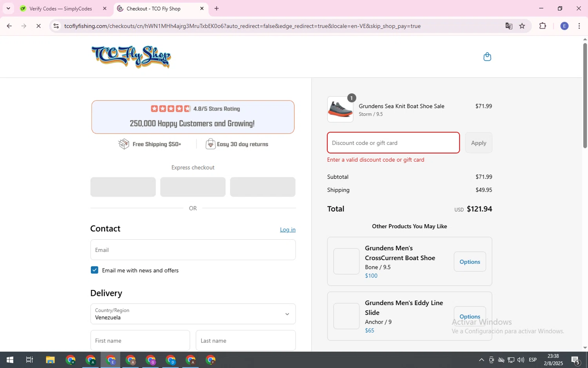Click the CrossCurrent Boat Shoe product image
588x368 pixels.
click(347, 261)
